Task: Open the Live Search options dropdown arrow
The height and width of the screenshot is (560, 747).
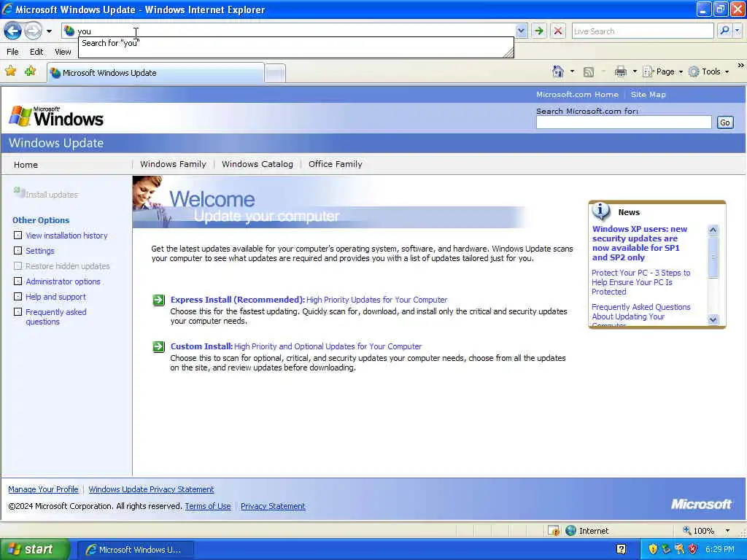Action: pyautogui.click(x=738, y=31)
